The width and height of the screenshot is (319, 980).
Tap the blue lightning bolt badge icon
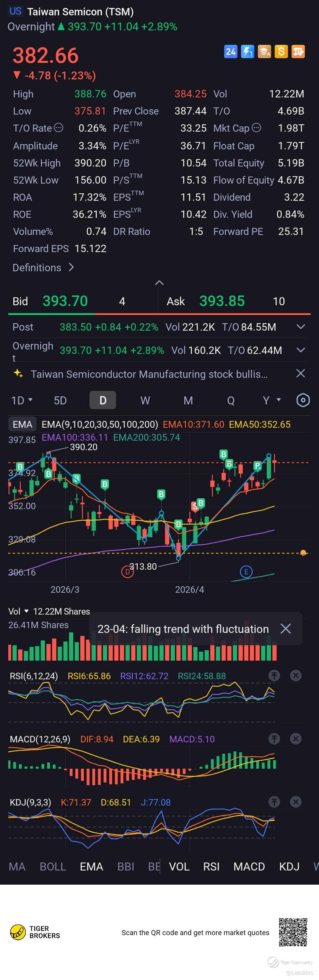point(248,51)
